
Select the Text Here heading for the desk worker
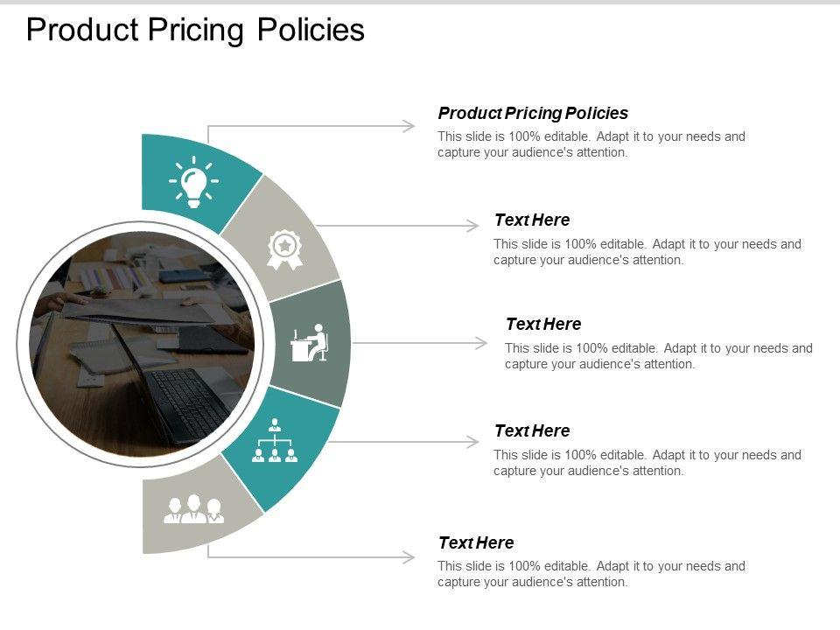pyautogui.click(x=543, y=324)
